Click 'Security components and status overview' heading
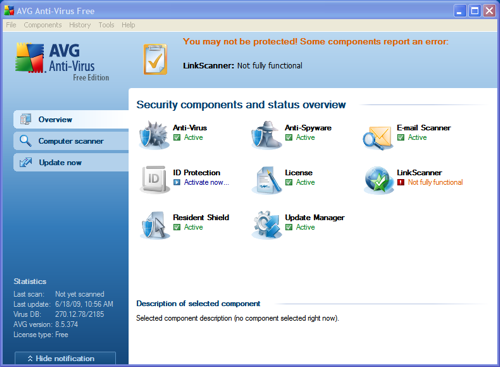The height and width of the screenshot is (367, 500). tap(241, 105)
